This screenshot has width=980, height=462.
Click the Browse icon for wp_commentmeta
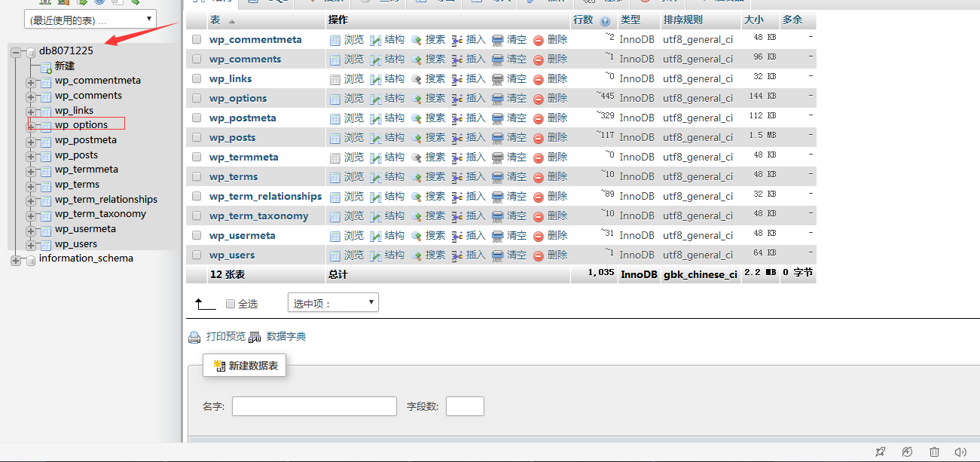(335, 40)
